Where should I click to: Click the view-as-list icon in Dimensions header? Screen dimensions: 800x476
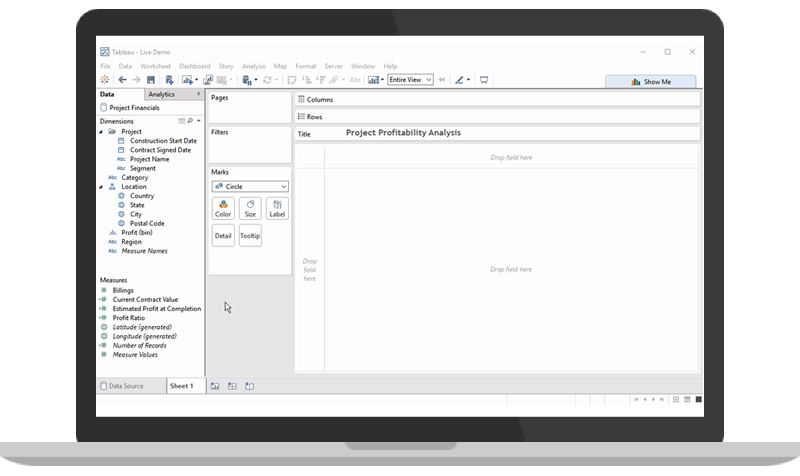[x=181, y=121]
